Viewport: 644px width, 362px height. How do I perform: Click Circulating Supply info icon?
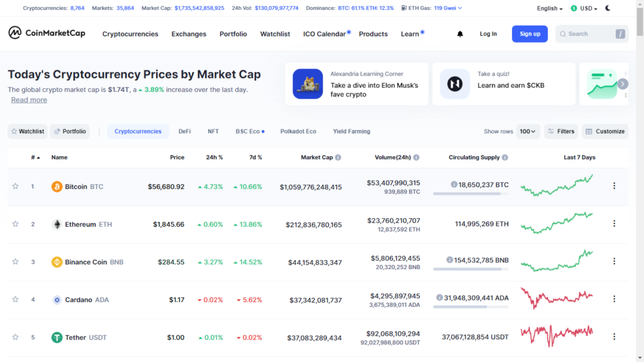(x=505, y=157)
